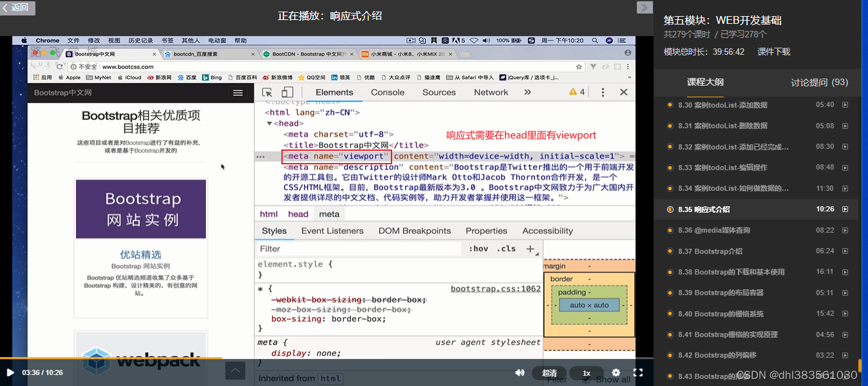Image resolution: width=868 pixels, height=386 pixels.
Task: Open lesson 8.33 案例todoList-编辑操作
Action: click(722, 168)
